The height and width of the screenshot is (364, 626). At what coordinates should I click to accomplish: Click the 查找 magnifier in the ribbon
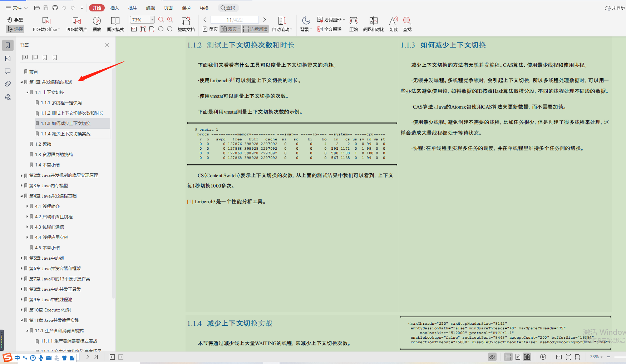(407, 24)
